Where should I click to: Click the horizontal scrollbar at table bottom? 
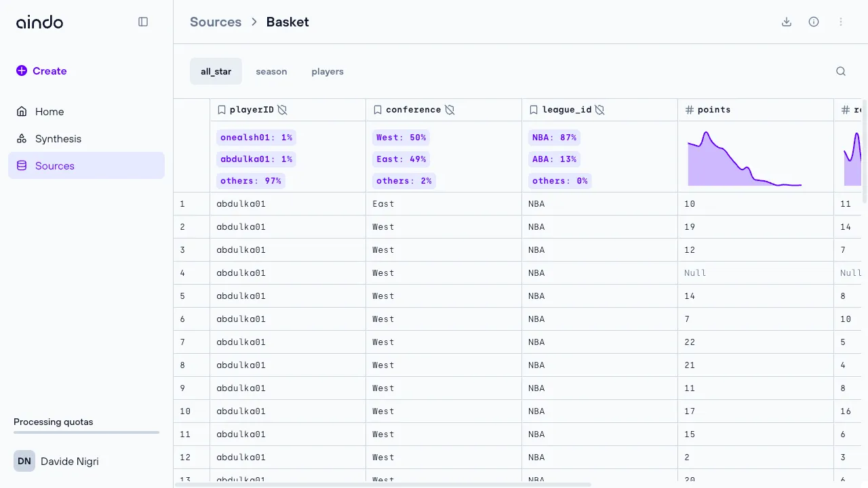[x=383, y=484]
